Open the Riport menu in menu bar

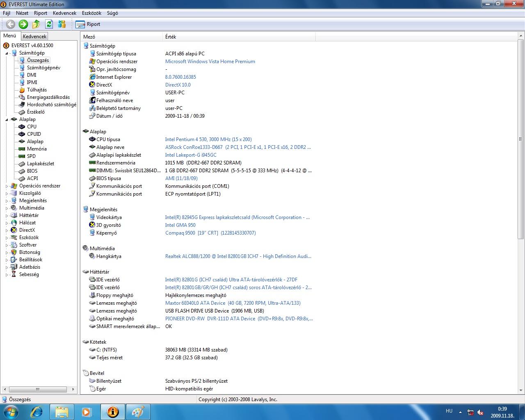(41, 13)
